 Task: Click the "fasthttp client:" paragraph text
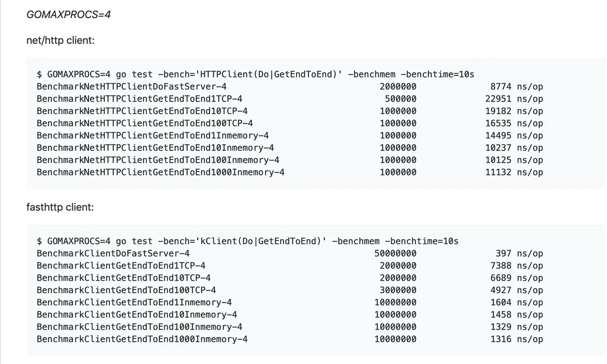60,207
